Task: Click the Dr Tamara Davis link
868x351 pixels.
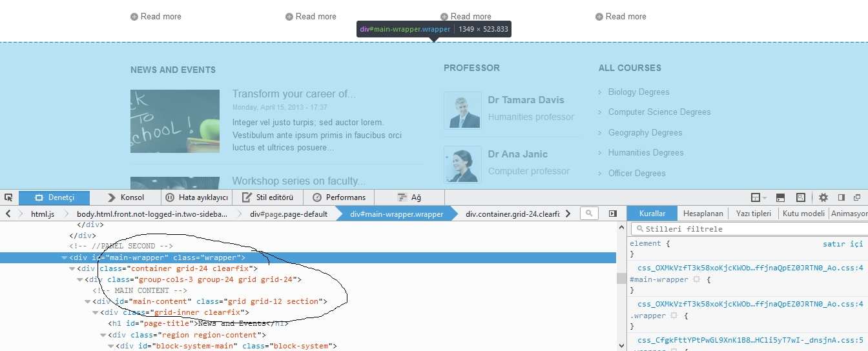Action: [x=526, y=100]
